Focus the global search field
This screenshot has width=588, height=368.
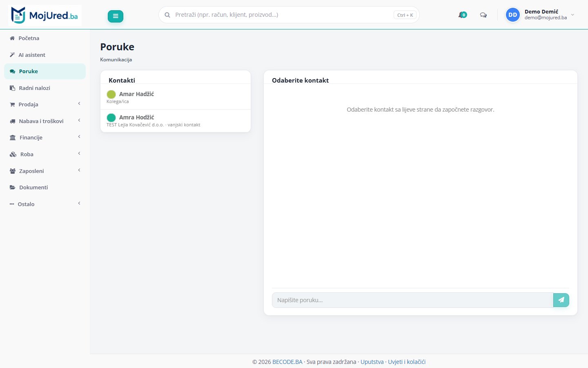pyautogui.click(x=289, y=15)
